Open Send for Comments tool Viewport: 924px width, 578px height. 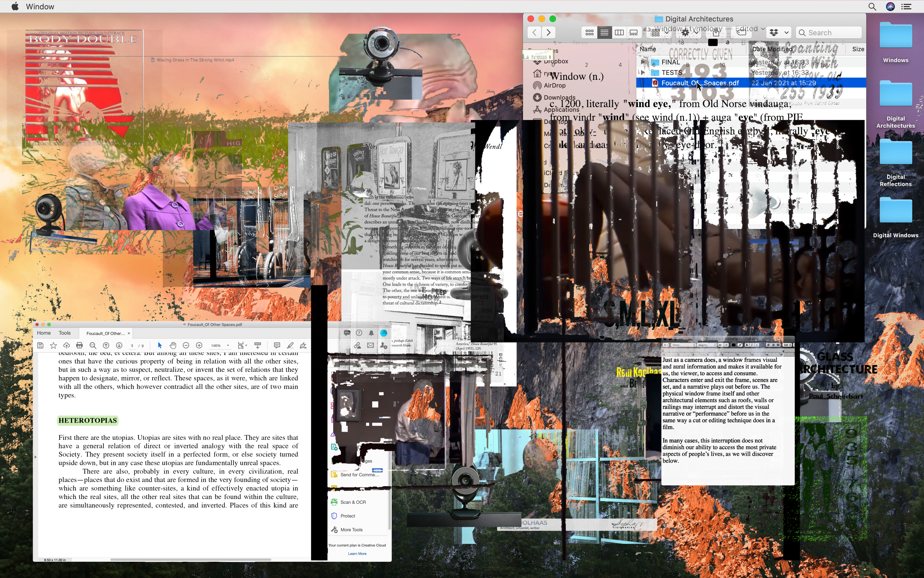355,475
